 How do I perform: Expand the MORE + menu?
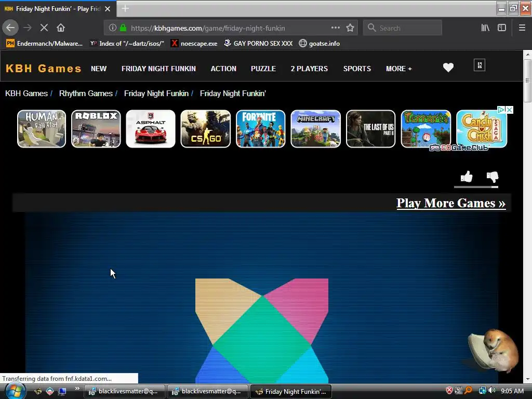[399, 69]
